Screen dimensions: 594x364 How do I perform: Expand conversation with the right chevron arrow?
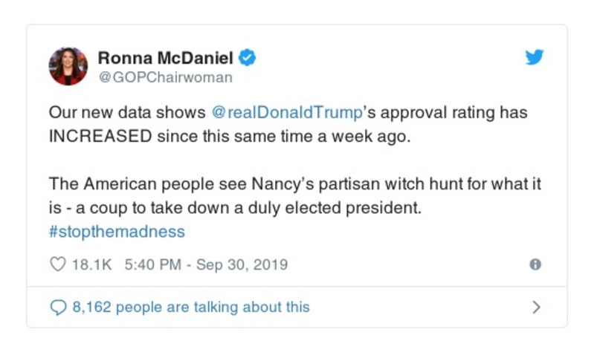[537, 307]
